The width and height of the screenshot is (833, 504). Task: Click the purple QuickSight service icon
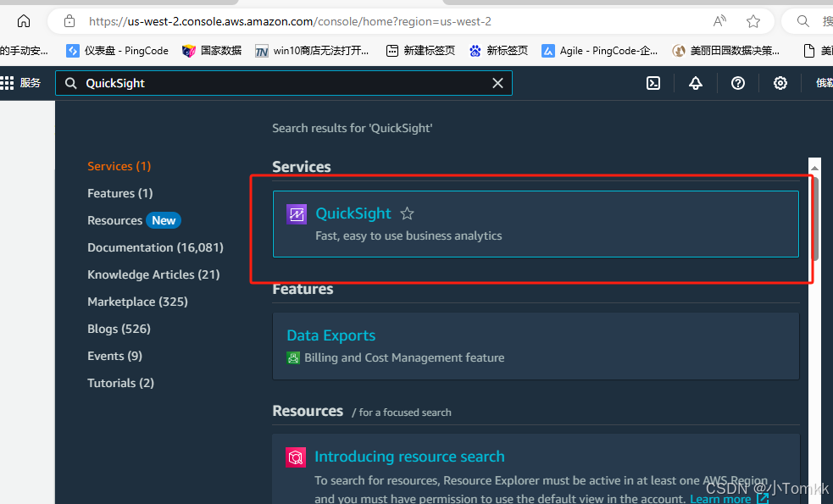pyautogui.click(x=297, y=214)
